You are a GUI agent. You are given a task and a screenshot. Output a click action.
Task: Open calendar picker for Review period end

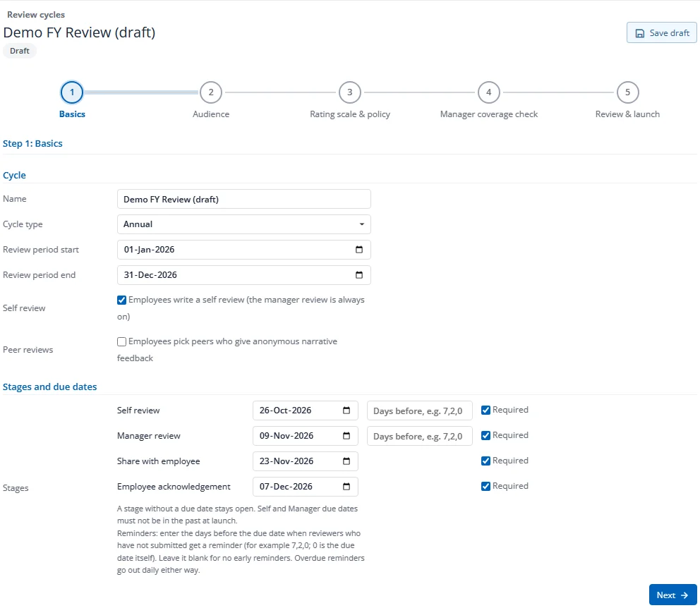359,275
